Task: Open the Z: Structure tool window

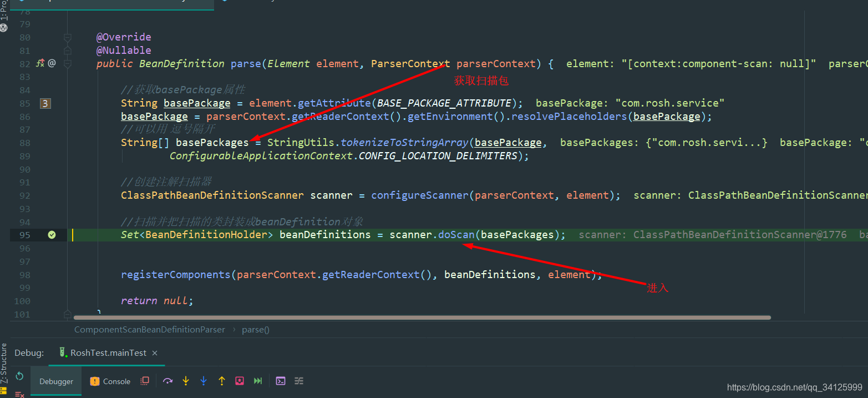Action: (4, 364)
